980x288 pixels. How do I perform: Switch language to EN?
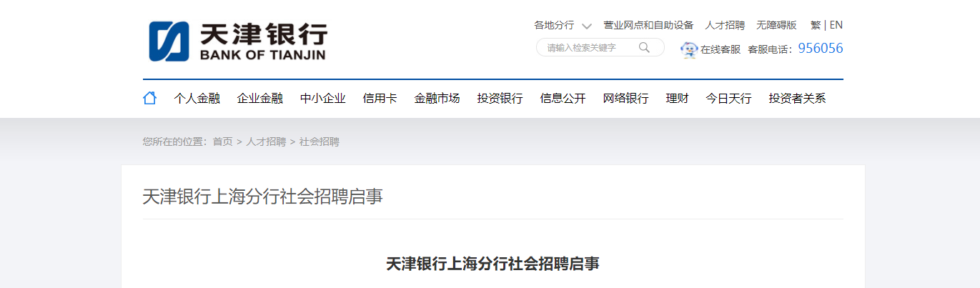(836, 25)
